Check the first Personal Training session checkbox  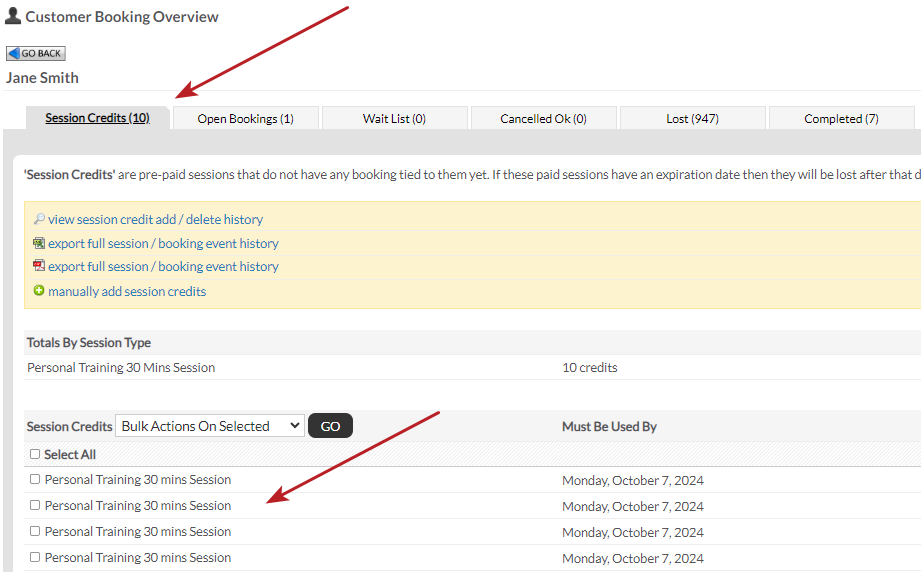35,480
